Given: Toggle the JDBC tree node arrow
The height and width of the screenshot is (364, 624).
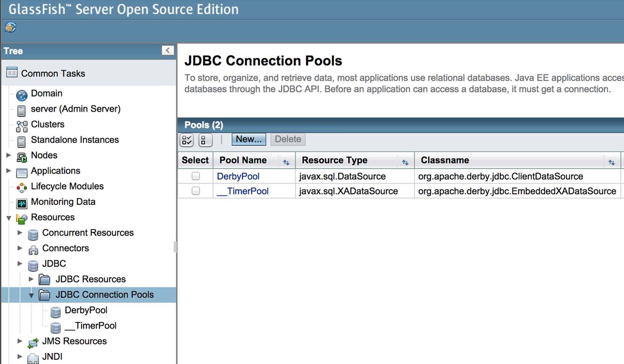Looking at the screenshot, I should (20, 263).
